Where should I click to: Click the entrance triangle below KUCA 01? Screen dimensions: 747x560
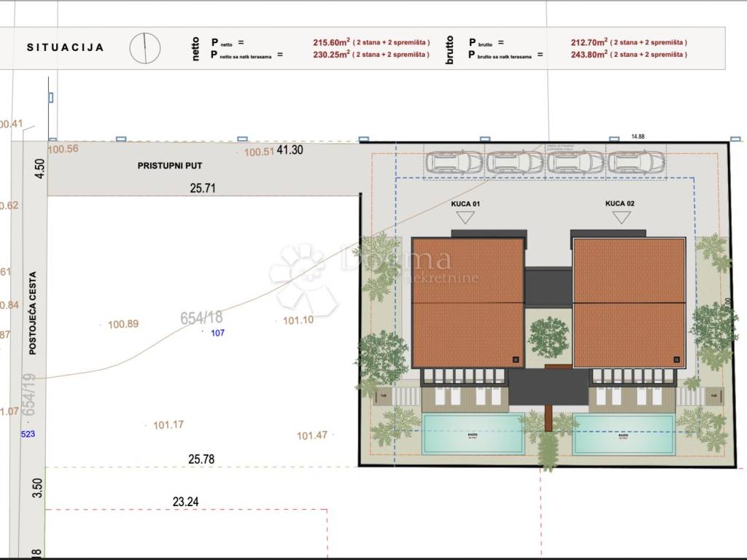(x=464, y=217)
